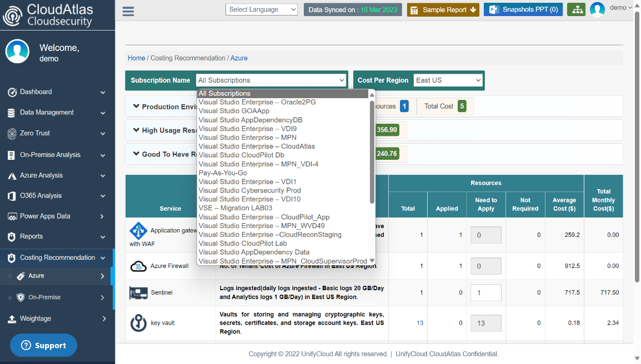This screenshot has height=364, width=641.
Task: Pick Visual Studio Cybersecurity Prod option
Action: tap(250, 190)
